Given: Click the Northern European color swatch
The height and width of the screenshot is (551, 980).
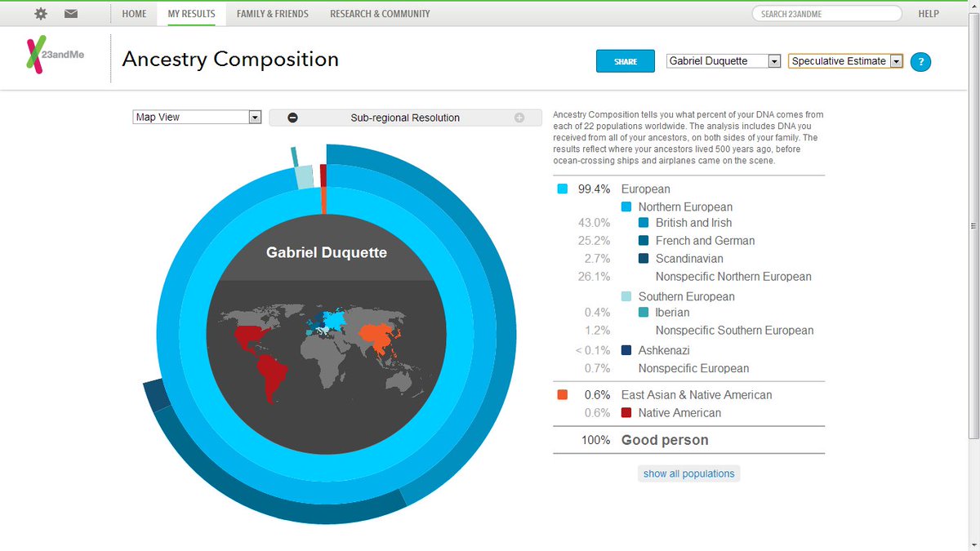Looking at the screenshot, I should (x=627, y=207).
